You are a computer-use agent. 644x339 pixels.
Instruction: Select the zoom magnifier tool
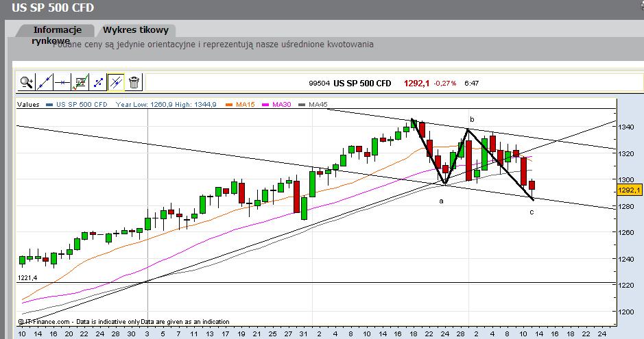[x=27, y=82]
